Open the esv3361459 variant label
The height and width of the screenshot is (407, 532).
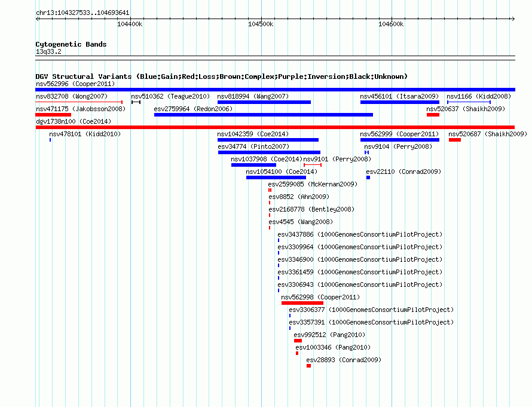(x=360, y=272)
